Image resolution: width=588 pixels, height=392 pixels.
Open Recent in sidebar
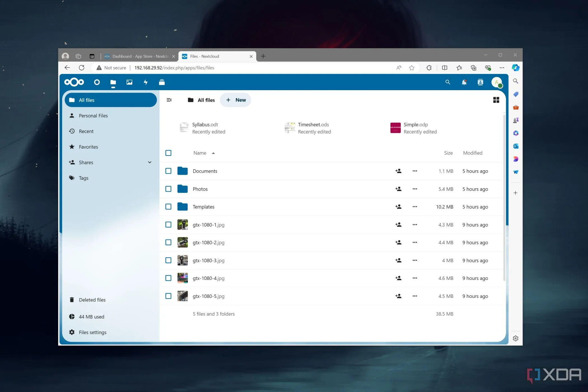point(111,131)
